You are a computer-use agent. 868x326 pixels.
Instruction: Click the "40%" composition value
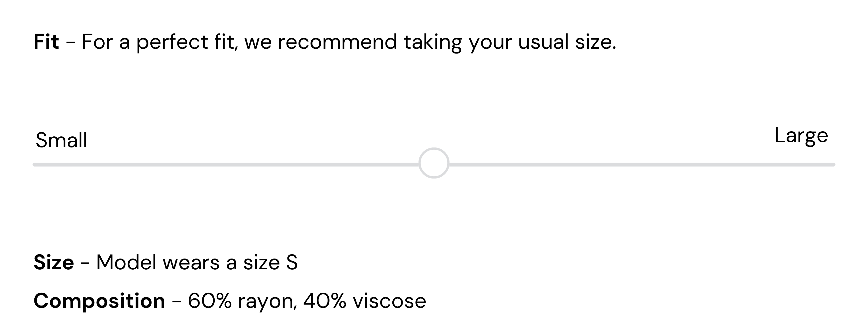tap(324, 301)
